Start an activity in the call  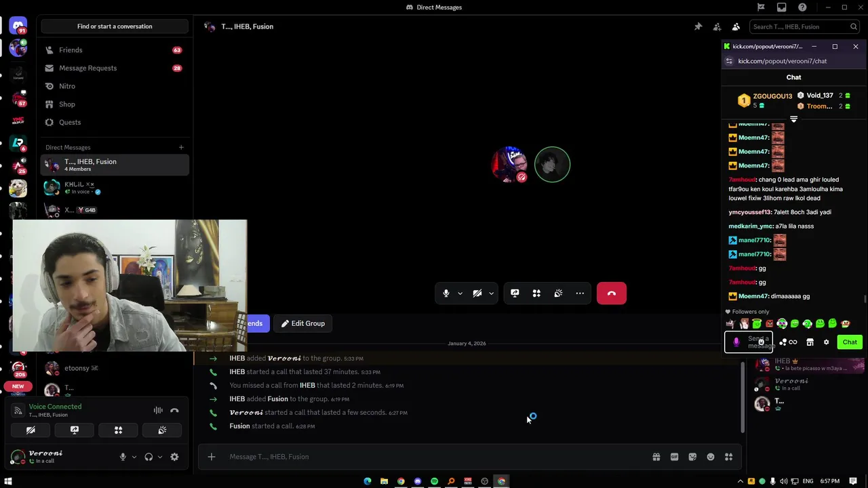[x=536, y=293]
